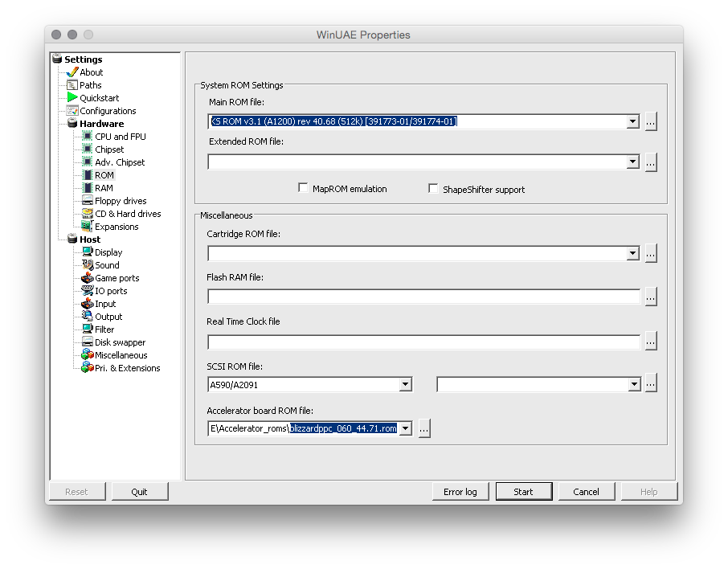Click the Expansions board icon

coord(88,226)
